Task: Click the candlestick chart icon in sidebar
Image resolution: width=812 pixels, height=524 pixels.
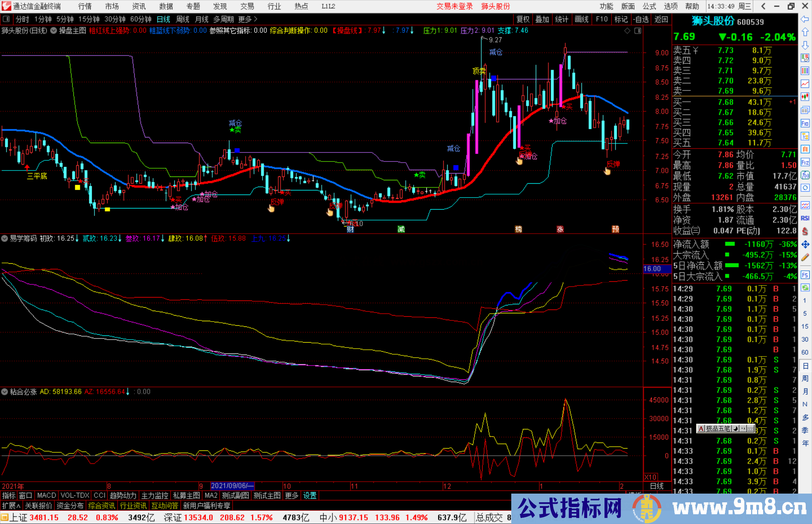Action: click(x=805, y=97)
